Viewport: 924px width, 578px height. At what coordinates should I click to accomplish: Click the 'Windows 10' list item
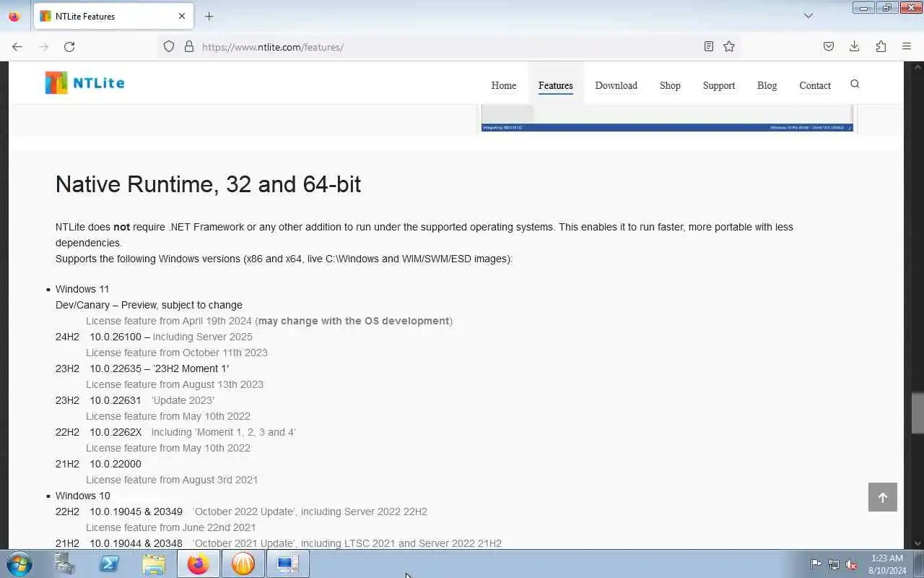tap(83, 496)
